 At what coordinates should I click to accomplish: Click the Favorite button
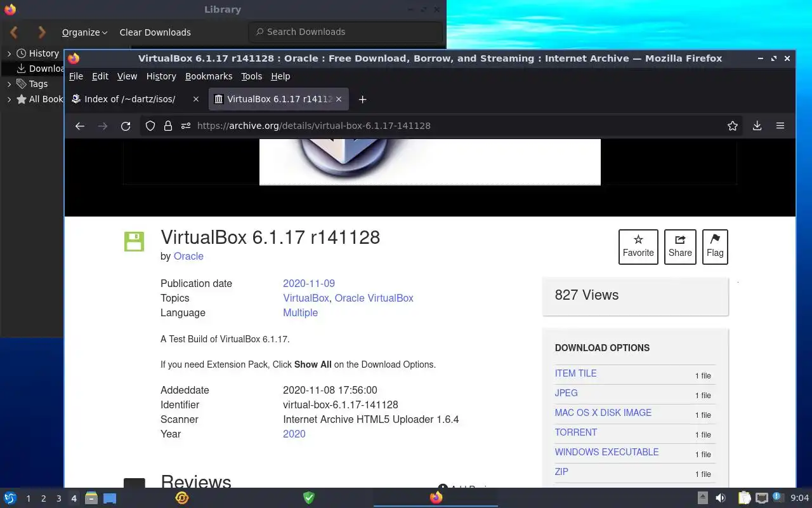pyautogui.click(x=638, y=247)
